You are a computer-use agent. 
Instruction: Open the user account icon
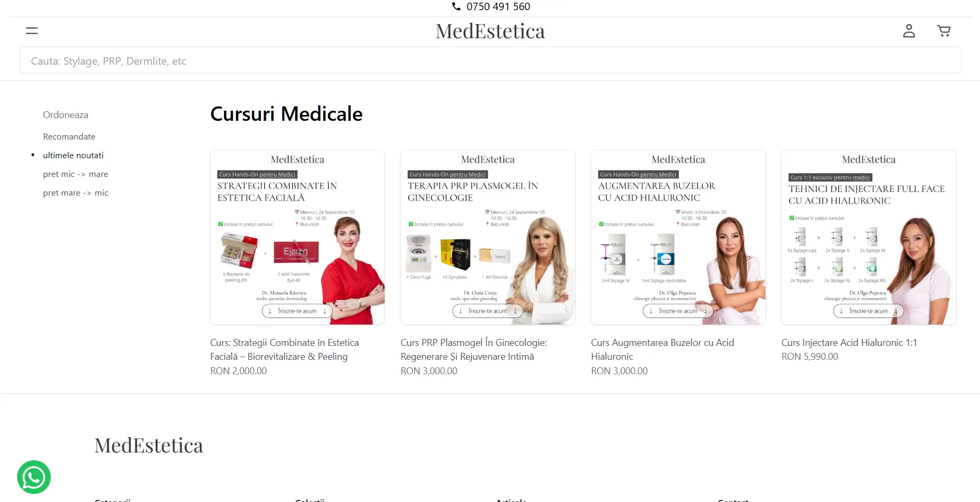click(x=909, y=31)
